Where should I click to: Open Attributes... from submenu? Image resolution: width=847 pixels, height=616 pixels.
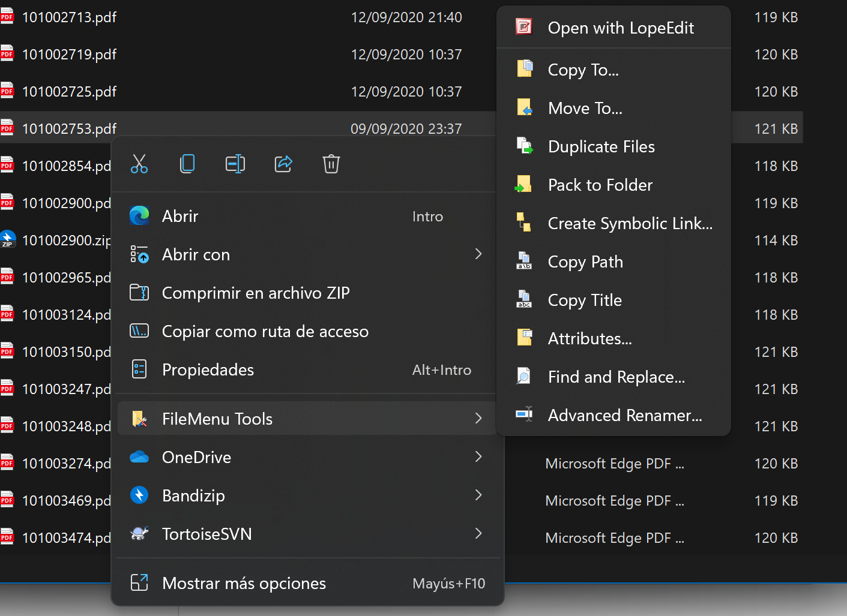pos(613,338)
